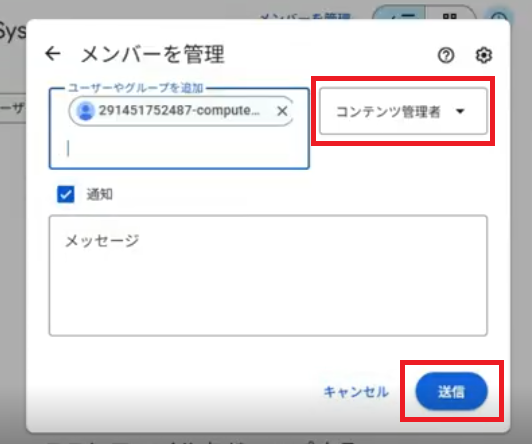Go back using the left arrow icon
The width and height of the screenshot is (532, 444).
tap(53, 54)
